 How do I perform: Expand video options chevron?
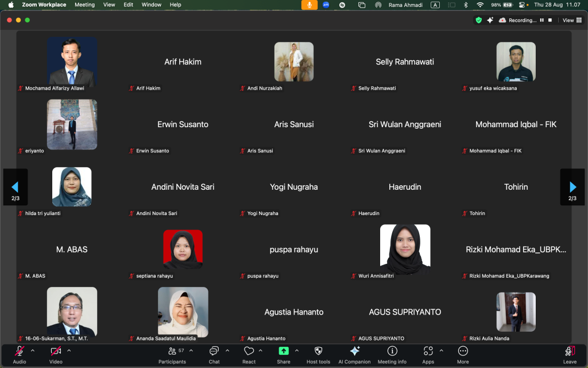69,351
